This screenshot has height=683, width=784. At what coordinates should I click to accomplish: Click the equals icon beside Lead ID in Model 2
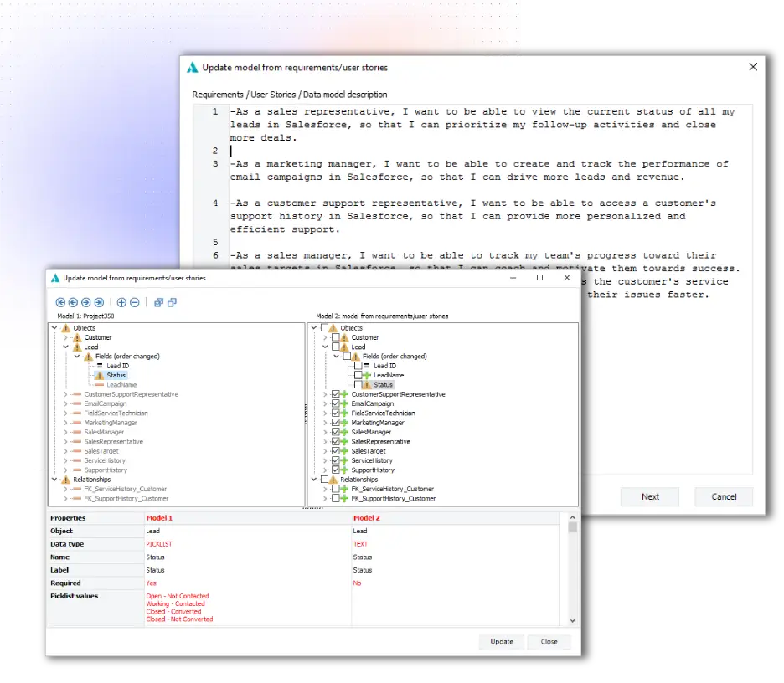coord(367,366)
